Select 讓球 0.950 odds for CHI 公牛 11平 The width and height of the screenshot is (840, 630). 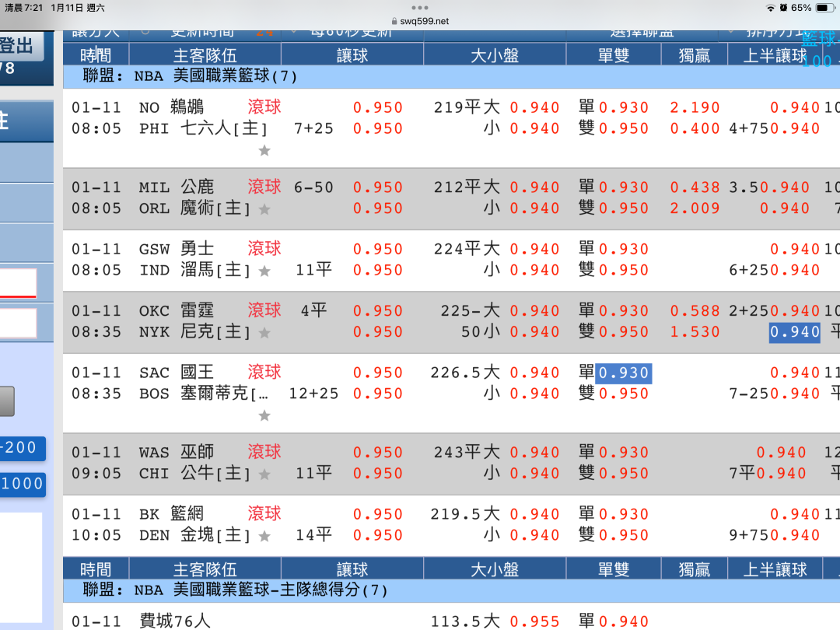click(378, 474)
